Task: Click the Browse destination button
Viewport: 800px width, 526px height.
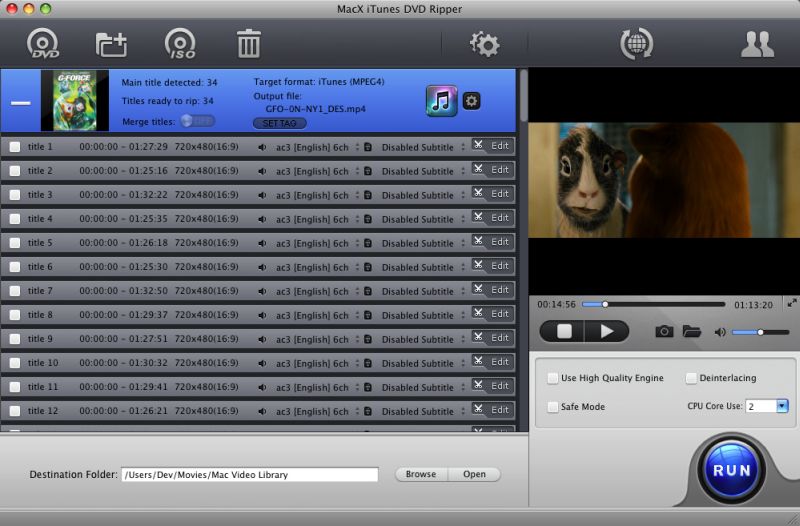Action: tap(421, 474)
